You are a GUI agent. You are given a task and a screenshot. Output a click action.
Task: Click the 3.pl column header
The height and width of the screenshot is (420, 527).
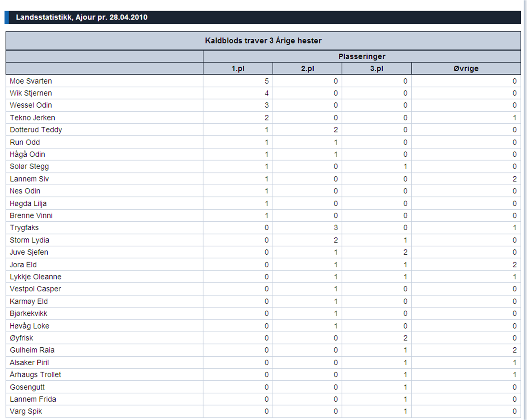point(377,69)
